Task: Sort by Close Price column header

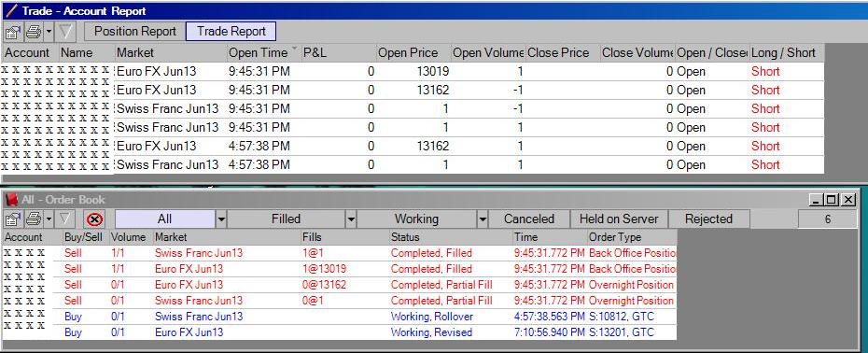Action: point(563,52)
